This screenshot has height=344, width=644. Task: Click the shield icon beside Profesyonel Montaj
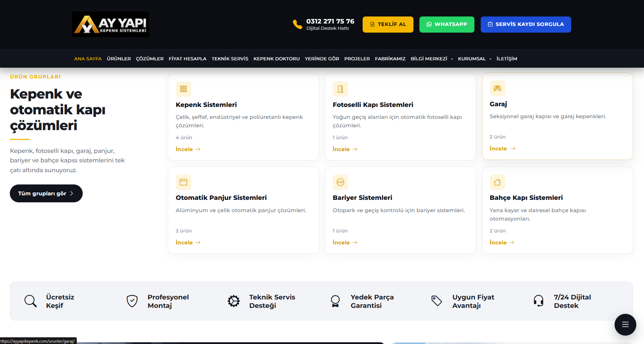[x=132, y=301]
